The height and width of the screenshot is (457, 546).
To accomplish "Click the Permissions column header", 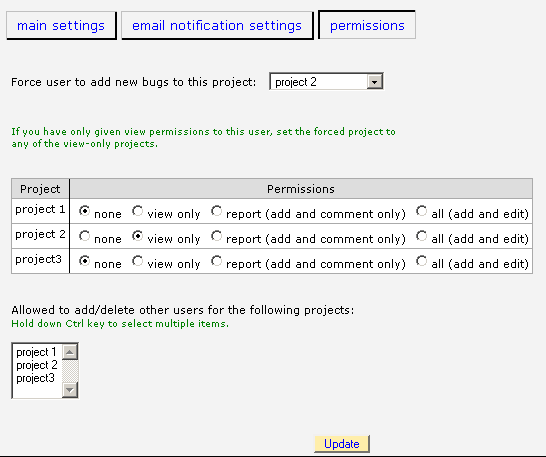I will point(301,189).
